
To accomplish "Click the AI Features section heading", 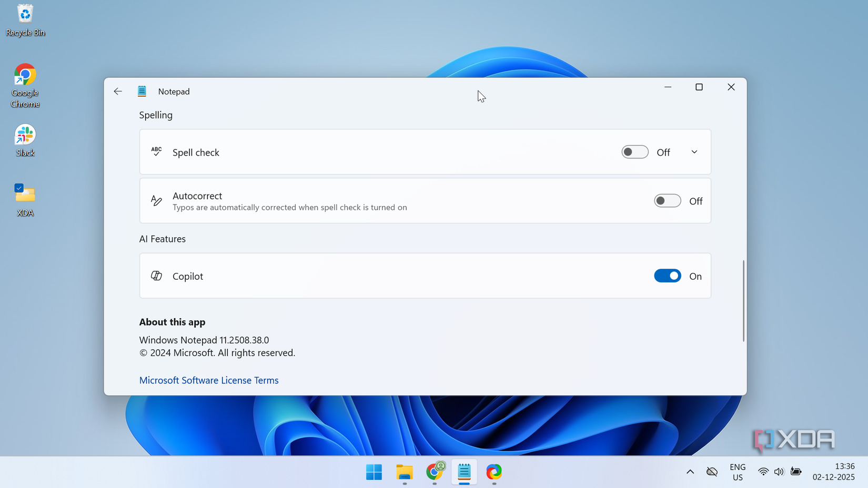I will (x=163, y=239).
